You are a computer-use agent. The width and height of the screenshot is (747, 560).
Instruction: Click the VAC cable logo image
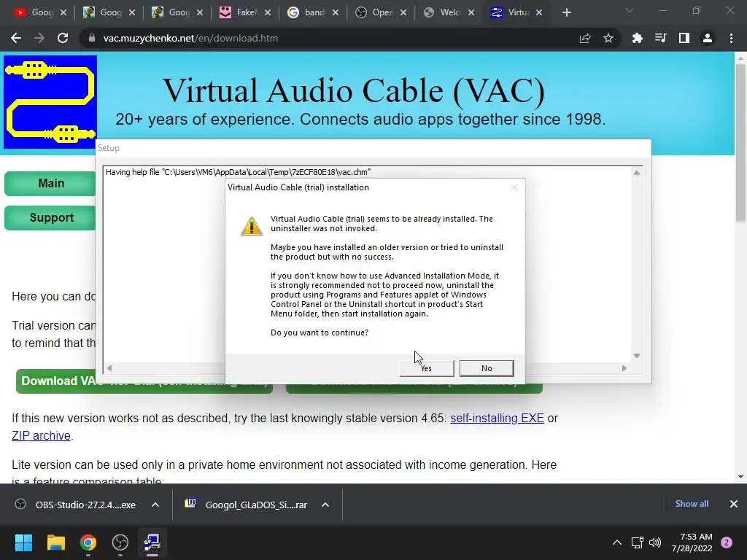[x=50, y=102]
